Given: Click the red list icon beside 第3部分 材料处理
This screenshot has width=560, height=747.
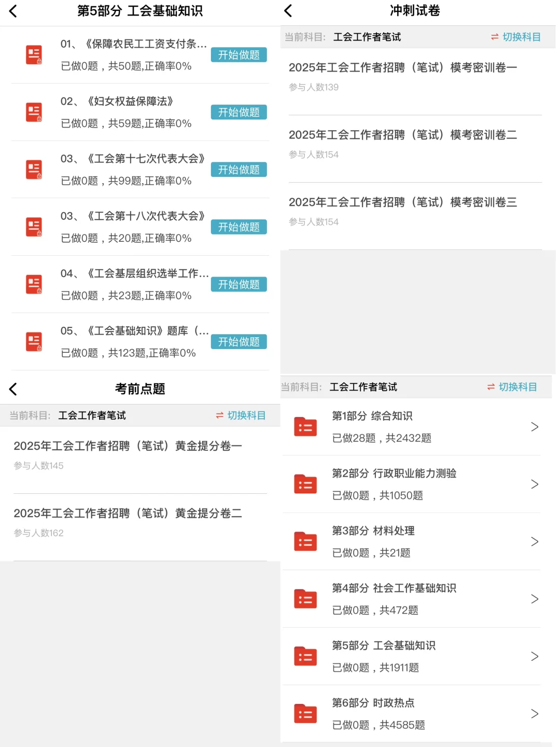Looking at the screenshot, I should (x=305, y=542).
